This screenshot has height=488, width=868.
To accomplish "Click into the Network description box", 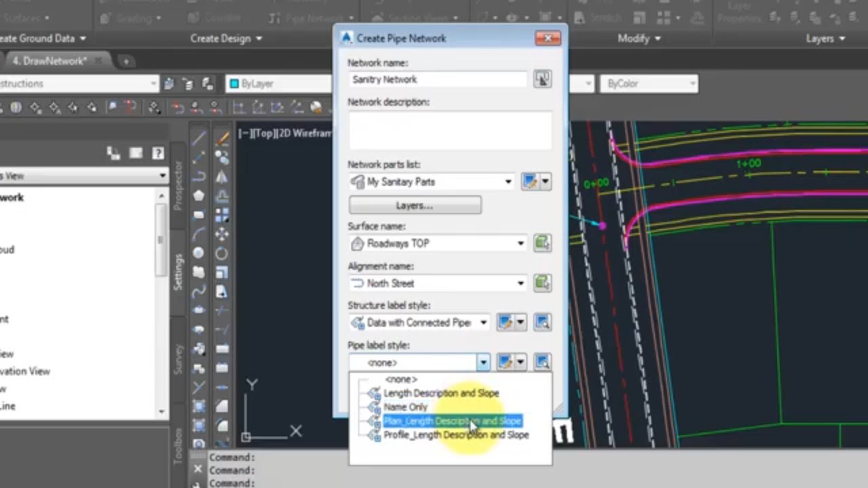I will [450, 130].
